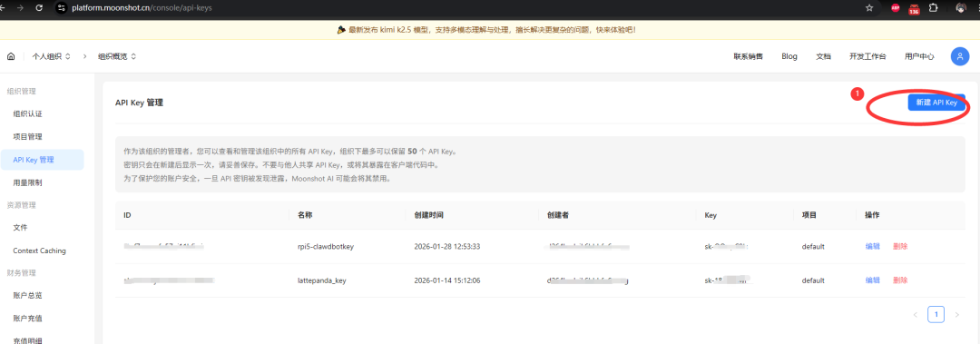Click the 2026-01-14 15:12:06 creation time
Viewport: 980px width, 344px height.
coord(446,280)
